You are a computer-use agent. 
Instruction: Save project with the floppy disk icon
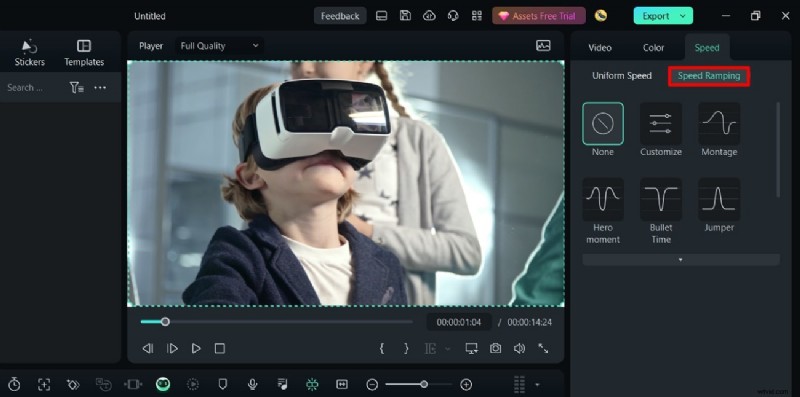[x=405, y=16]
